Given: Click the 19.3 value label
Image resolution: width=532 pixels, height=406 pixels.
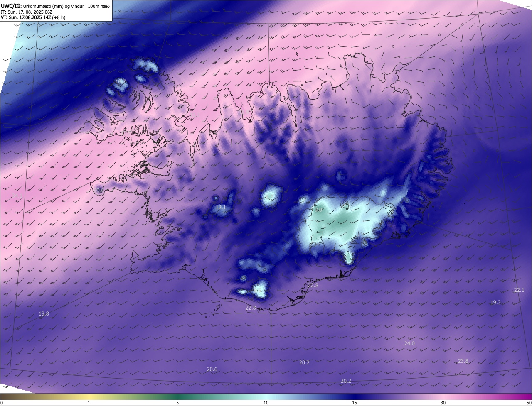Looking at the screenshot, I should coord(495,303).
